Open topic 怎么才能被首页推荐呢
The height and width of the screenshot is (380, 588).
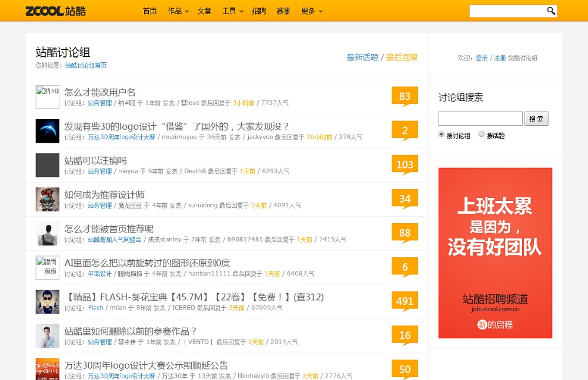click(x=109, y=228)
